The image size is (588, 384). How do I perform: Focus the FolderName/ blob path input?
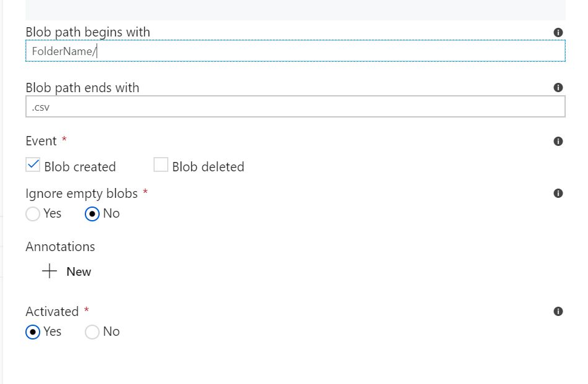tap(295, 51)
